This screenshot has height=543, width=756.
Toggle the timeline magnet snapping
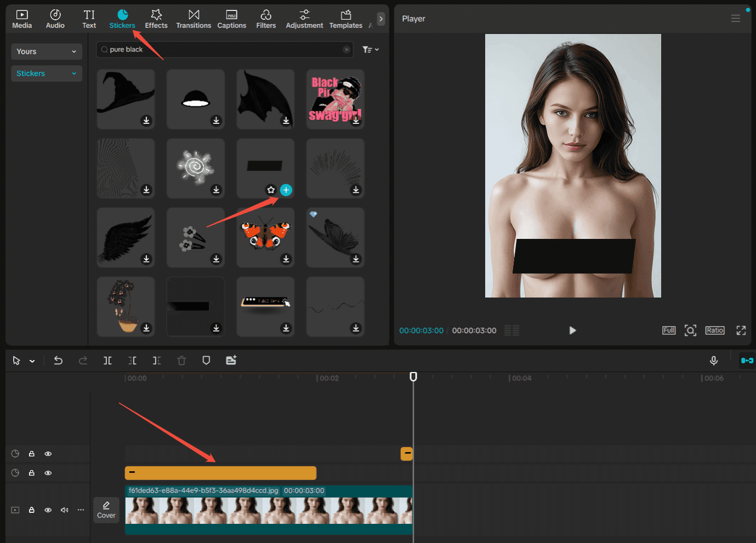[x=747, y=361]
